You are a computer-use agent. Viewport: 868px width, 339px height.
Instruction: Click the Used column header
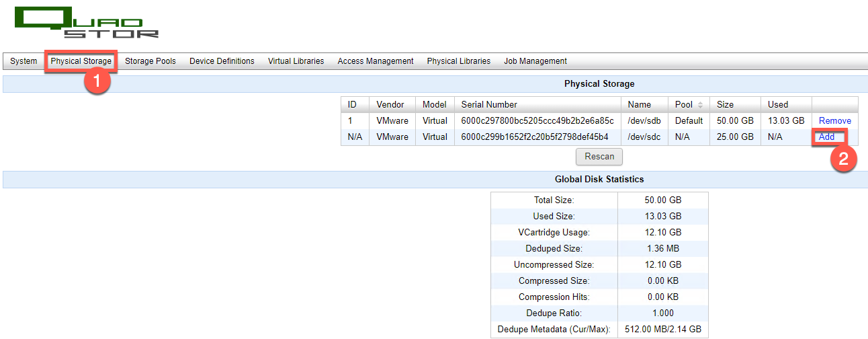[x=778, y=105]
